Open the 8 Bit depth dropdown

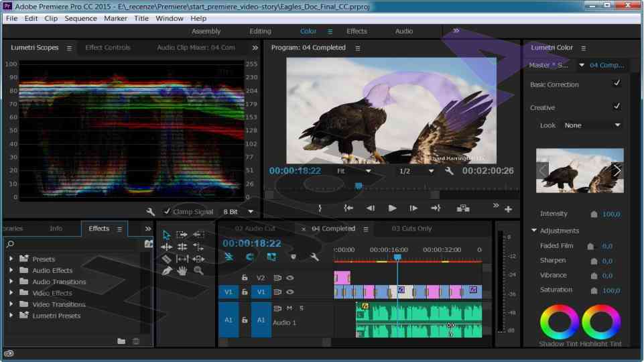[x=238, y=212]
